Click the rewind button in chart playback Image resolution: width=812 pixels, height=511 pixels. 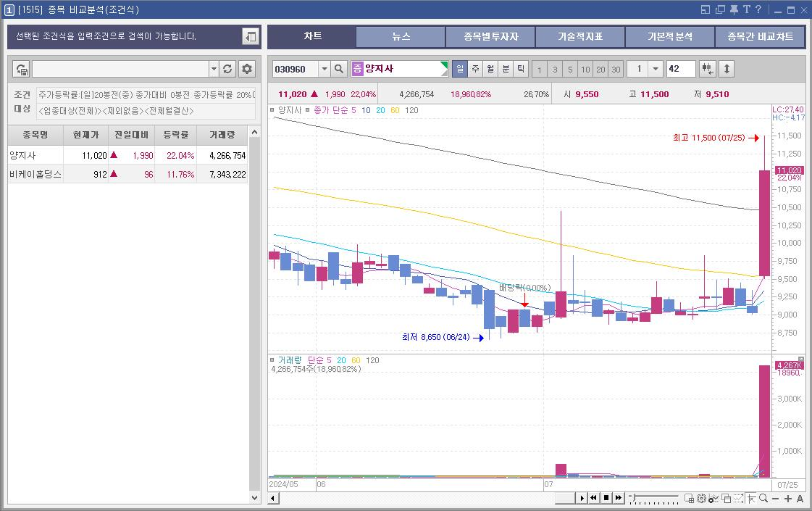[x=593, y=498]
